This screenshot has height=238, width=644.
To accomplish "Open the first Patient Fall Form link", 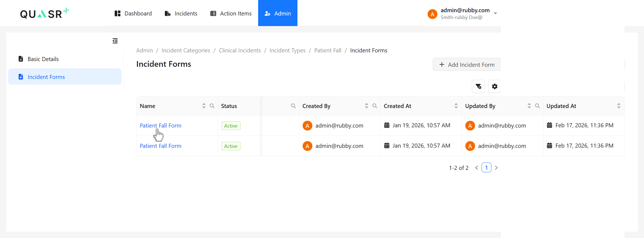I will (161, 126).
